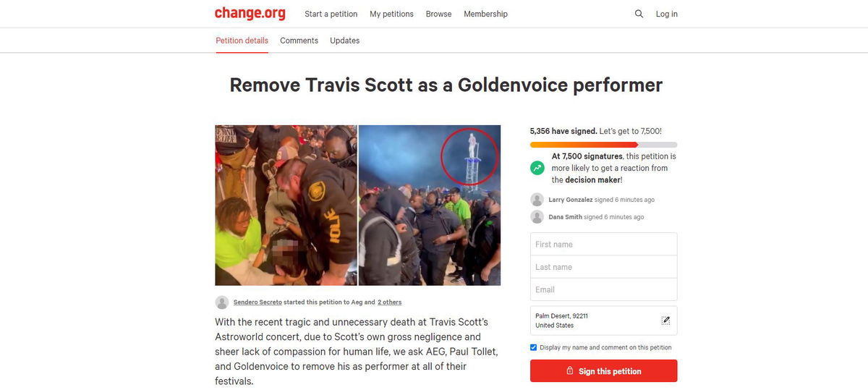
Task: Open the search magnifier icon
Action: (639, 14)
